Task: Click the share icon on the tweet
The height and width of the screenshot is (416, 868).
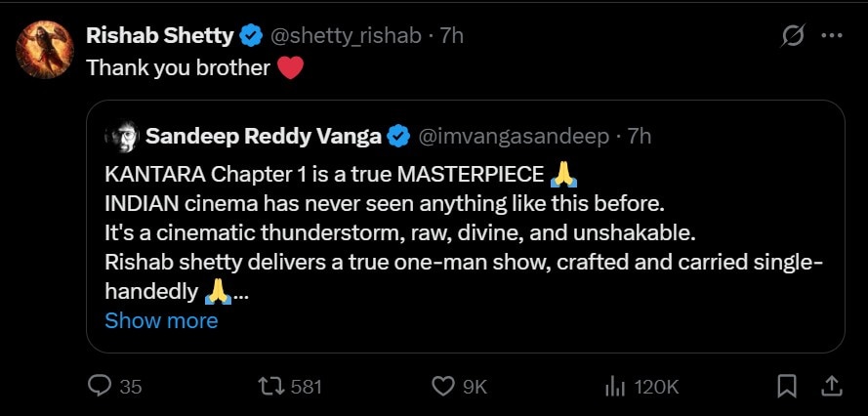Action: tap(831, 387)
